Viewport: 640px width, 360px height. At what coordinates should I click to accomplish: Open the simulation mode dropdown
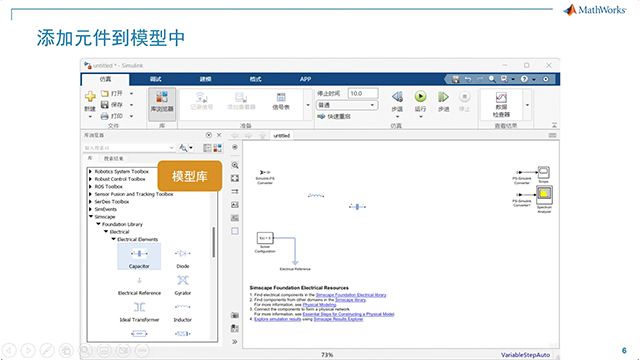tap(347, 105)
